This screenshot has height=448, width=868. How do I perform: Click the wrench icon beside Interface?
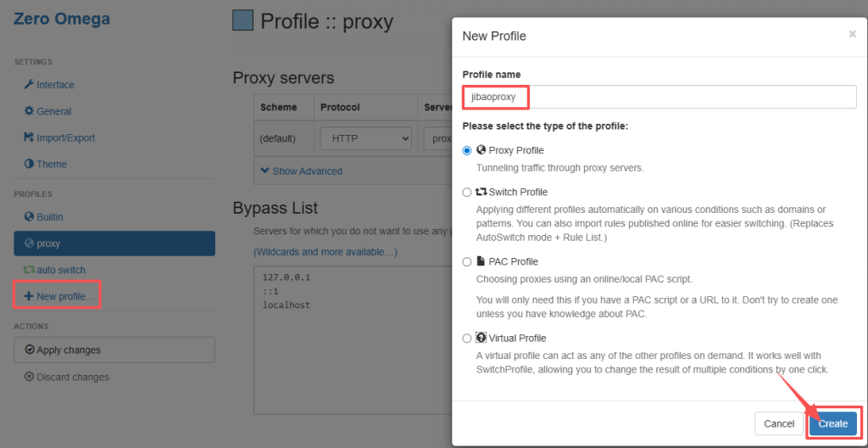pos(29,85)
